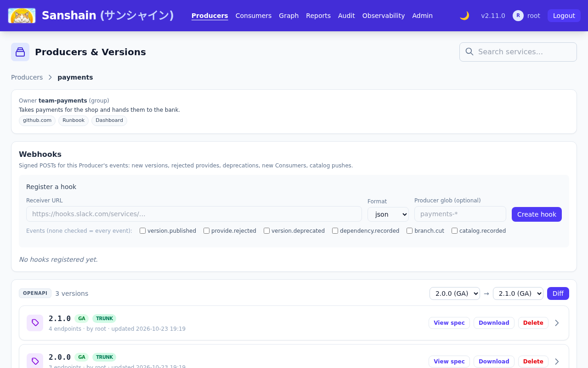588x368 pixels.
Task: Click the Receiver URL input field
Action: [x=194, y=214]
